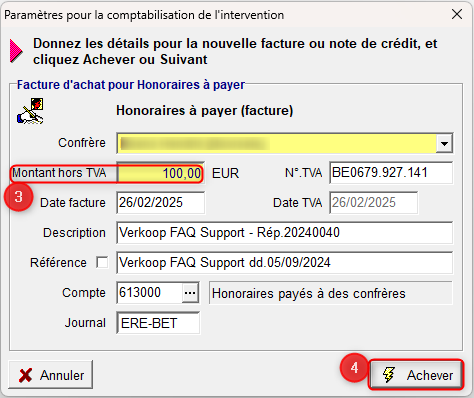The image size is (474, 398).
Task: Select the Confrère combo box field
Action: [x=284, y=143]
